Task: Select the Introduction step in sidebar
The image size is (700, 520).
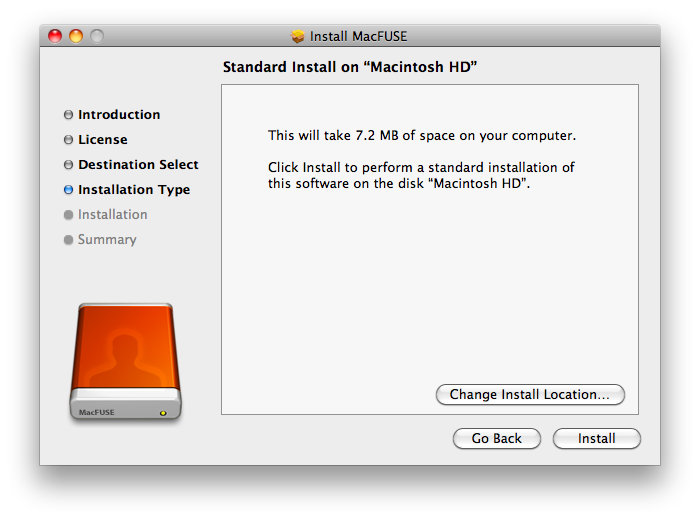Action: [119, 115]
